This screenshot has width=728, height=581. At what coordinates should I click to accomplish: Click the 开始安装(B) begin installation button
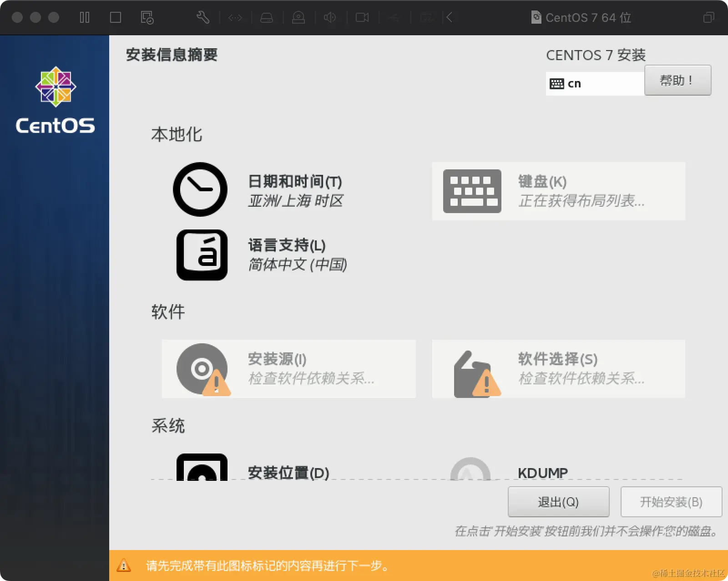tap(672, 502)
